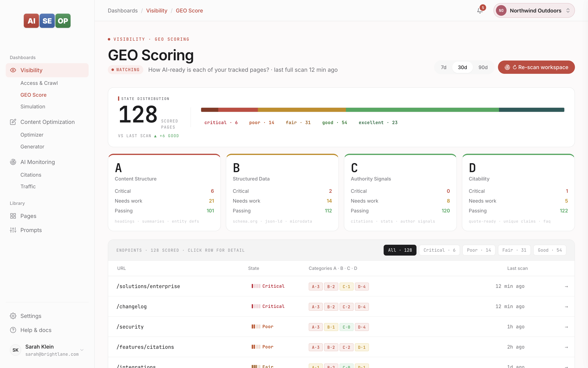Click the State column header
Screen dimensions: 588x368
tap(253, 268)
